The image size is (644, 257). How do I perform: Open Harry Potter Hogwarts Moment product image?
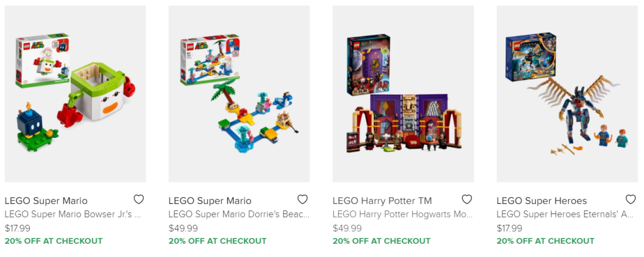pos(403,94)
